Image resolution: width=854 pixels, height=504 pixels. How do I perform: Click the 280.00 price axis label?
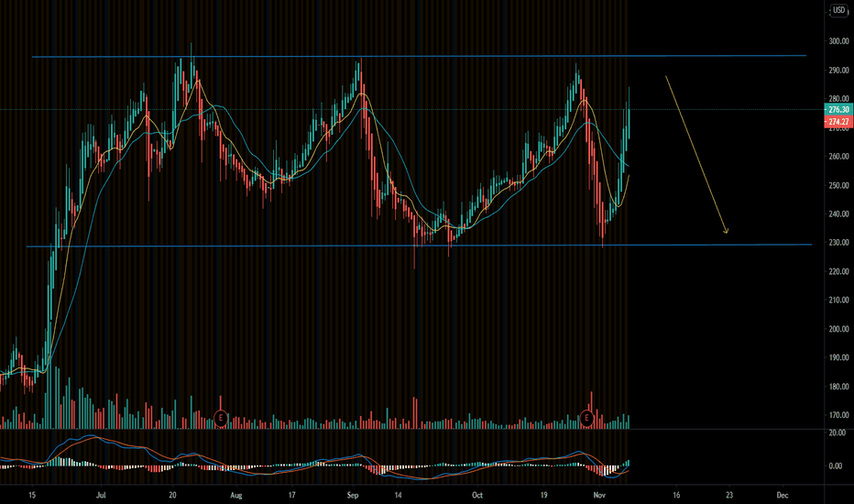pyautogui.click(x=838, y=99)
